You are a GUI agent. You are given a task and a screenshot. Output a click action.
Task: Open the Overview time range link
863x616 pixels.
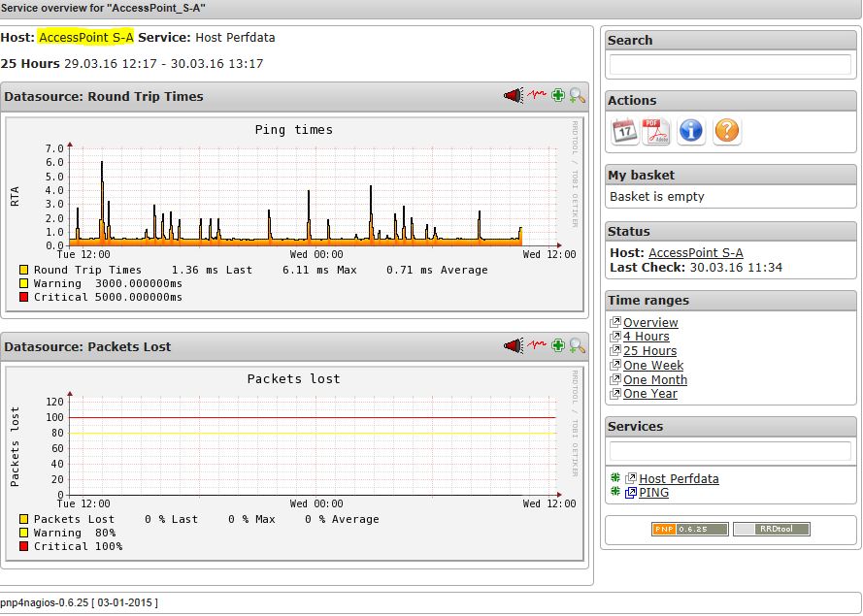click(650, 323)
